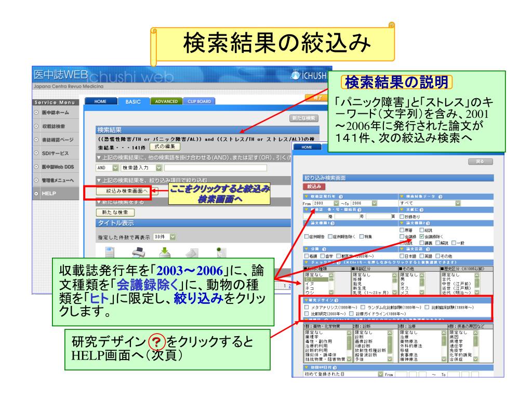Check the 特集 checkbox
The width and height of the screenshot is (532, 399).
[362, 236]
